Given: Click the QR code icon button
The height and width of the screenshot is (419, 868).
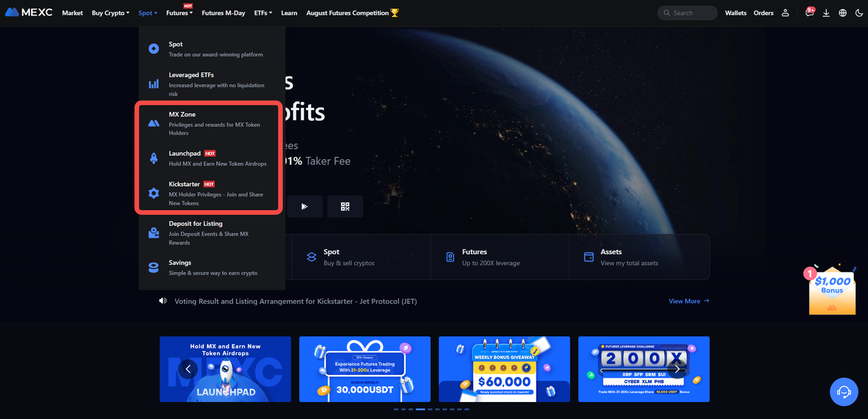Looking at the screenshot, I should (345, 206).
